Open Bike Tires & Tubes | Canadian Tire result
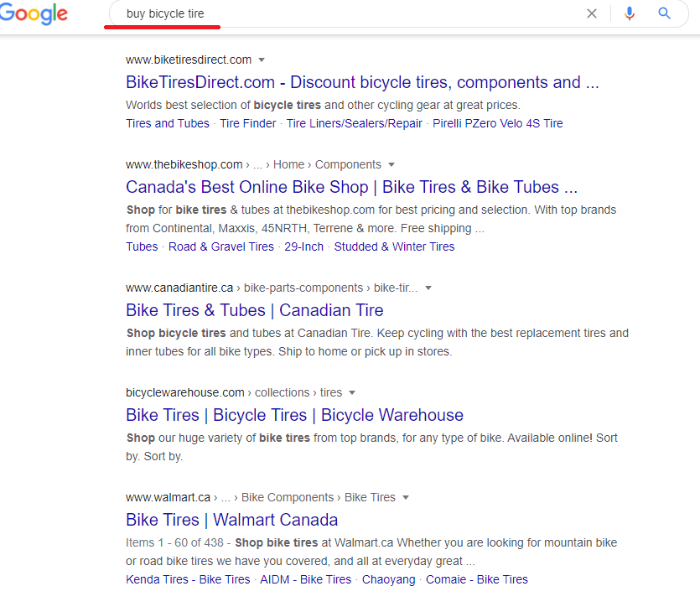The width and height of the screenshot is (700, 612). [255, 310]
